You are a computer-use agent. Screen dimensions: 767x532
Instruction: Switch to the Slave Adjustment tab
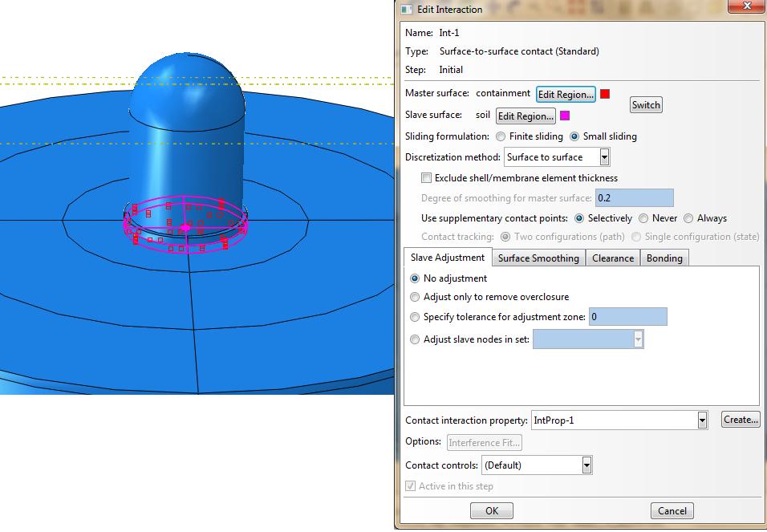pos(448,258)
